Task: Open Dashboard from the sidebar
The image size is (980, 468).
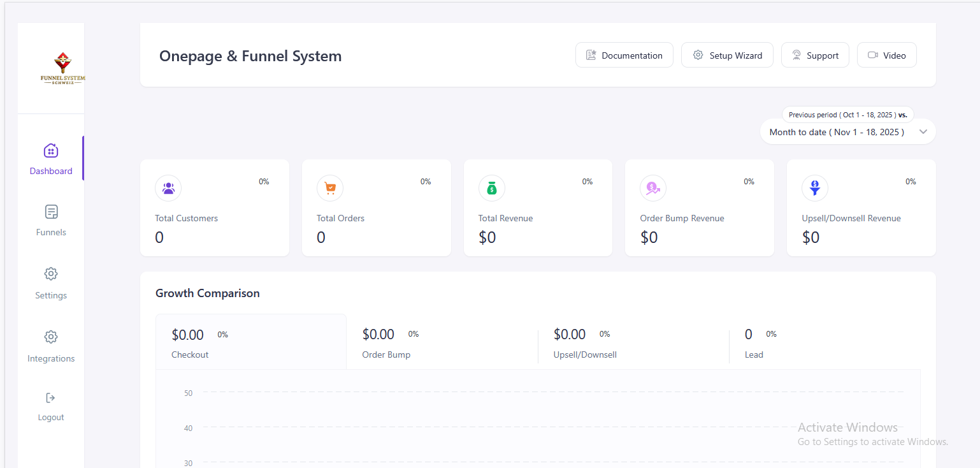Action: tap(51, 159)
